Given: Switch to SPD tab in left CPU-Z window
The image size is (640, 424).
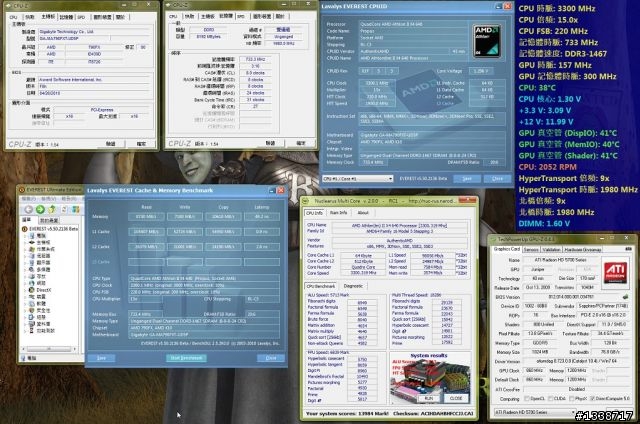Looking at the screenshot, I should click(81, 17).
